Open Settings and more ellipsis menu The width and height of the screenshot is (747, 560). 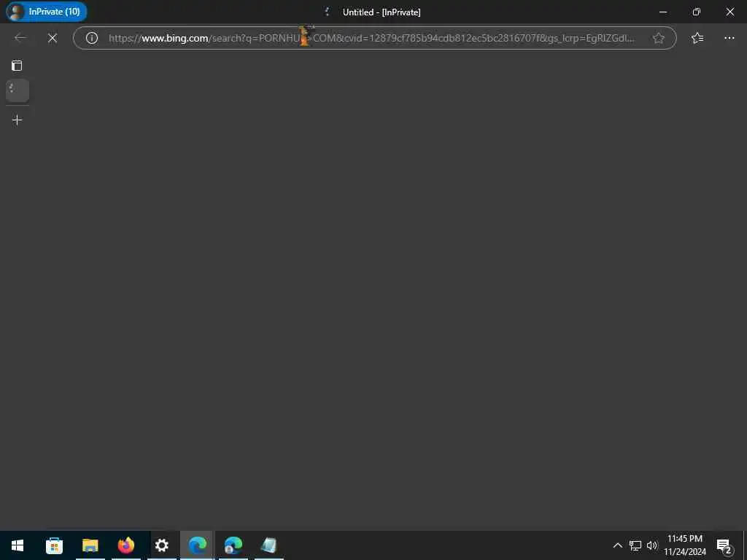tap(729, 38)
